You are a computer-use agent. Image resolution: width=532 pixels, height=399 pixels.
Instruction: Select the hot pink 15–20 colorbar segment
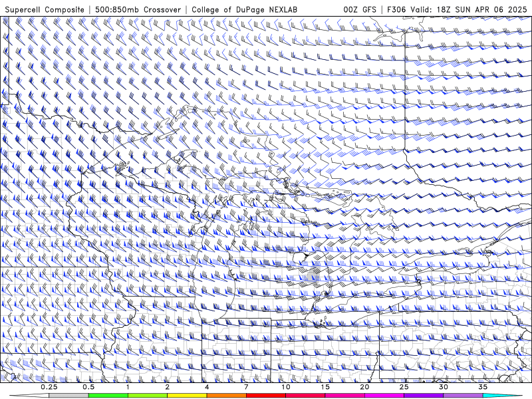[344, 396]
